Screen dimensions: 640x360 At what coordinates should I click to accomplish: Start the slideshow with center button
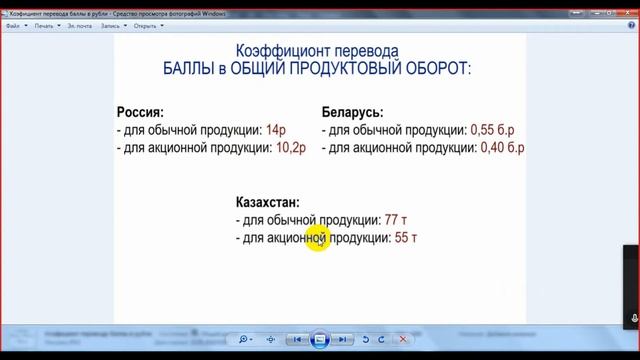[x=320, y=339]
